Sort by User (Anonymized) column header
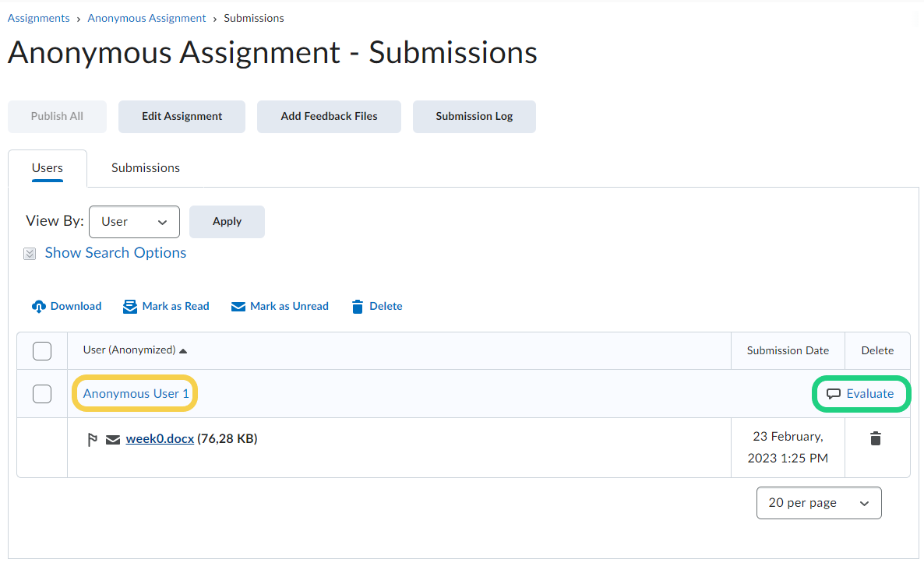 (x=129, y=350)
